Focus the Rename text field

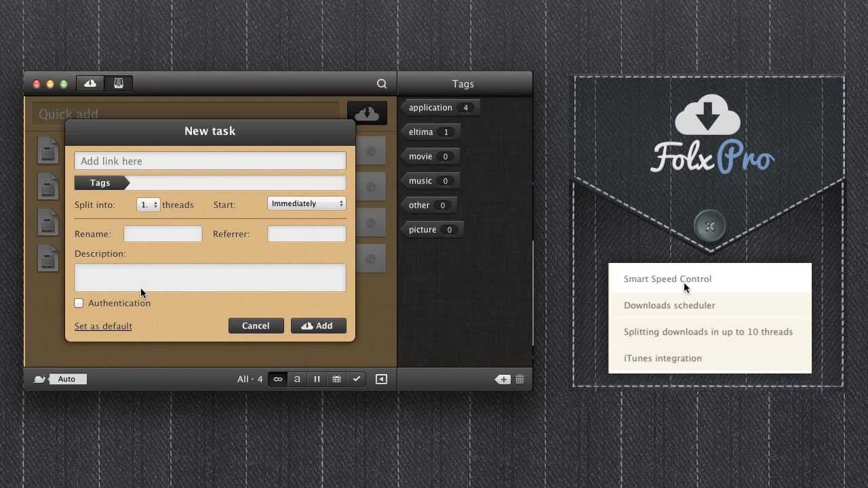coord(163,234)
